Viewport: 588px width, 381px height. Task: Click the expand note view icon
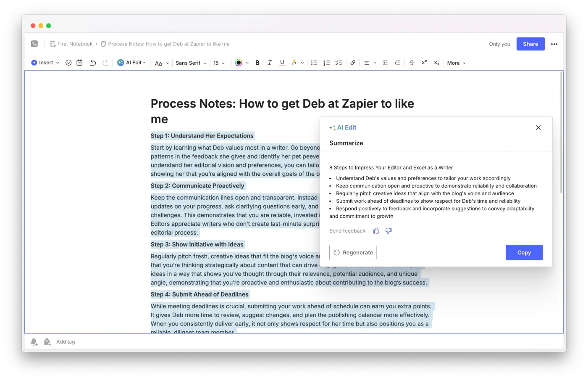34,44
